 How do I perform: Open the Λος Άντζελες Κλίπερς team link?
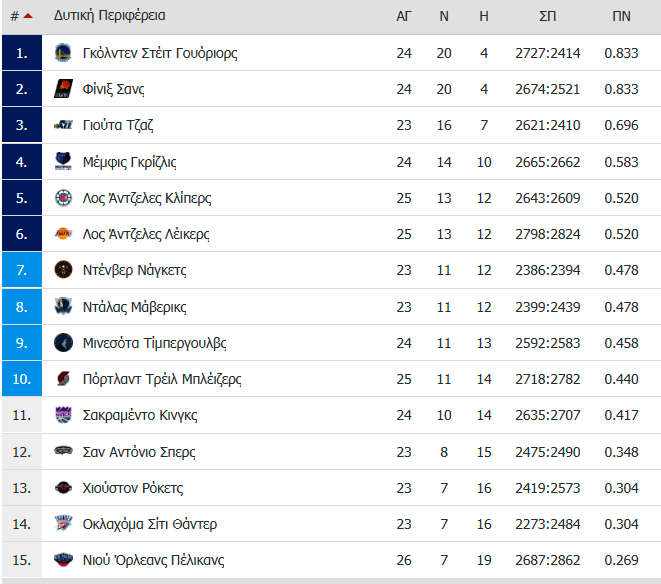[146, 198]
